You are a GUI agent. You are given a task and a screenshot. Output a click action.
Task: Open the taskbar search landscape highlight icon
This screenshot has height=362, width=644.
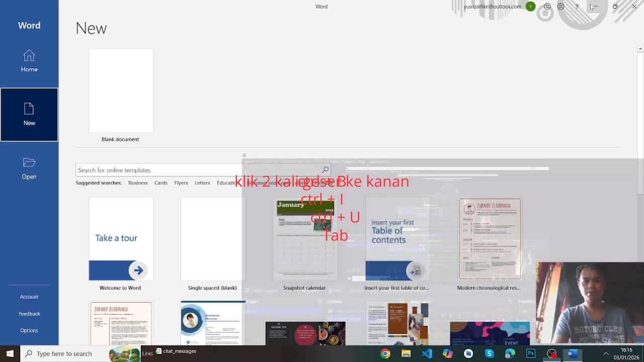click(124, 354)
